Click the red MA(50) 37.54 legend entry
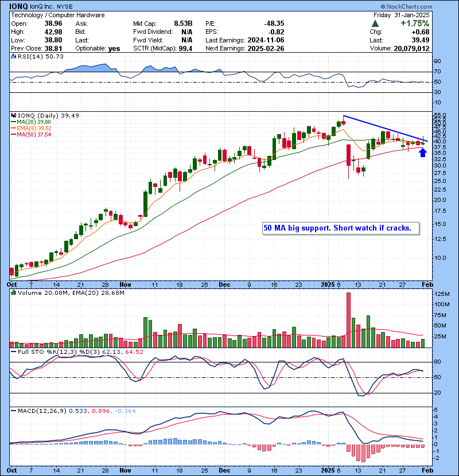459x476 pixels. 32,134
